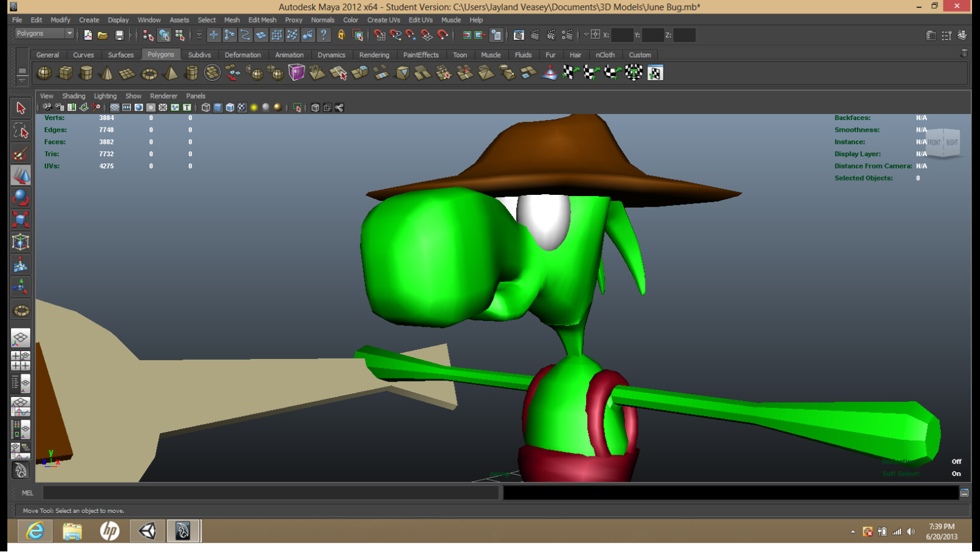Open the input box mode dropdown arrow
This screenshot has width=980, height=560.
(x=586, y=35)
